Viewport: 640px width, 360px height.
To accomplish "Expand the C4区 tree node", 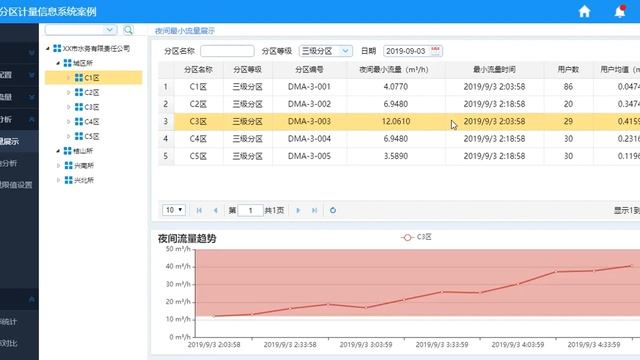I will tap(69, 122).
